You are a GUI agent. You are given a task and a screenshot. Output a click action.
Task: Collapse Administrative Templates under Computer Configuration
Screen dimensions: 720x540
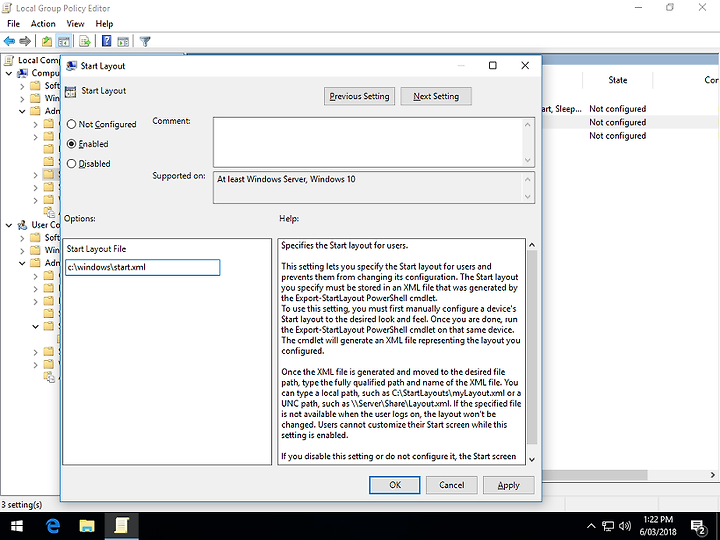[x=22, y=111]
